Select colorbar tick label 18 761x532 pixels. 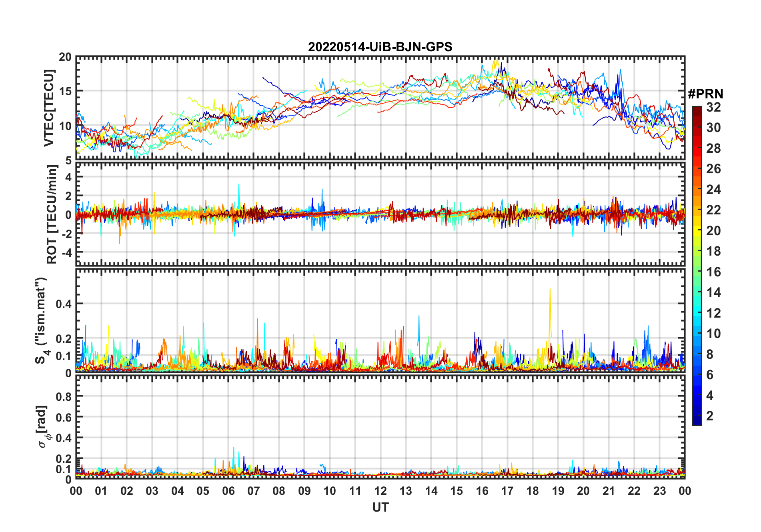click(713, 251)
